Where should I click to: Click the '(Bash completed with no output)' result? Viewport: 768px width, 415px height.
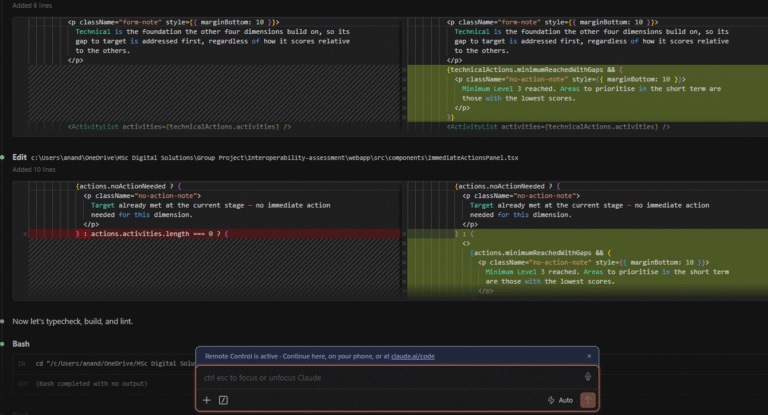point(92,384)
